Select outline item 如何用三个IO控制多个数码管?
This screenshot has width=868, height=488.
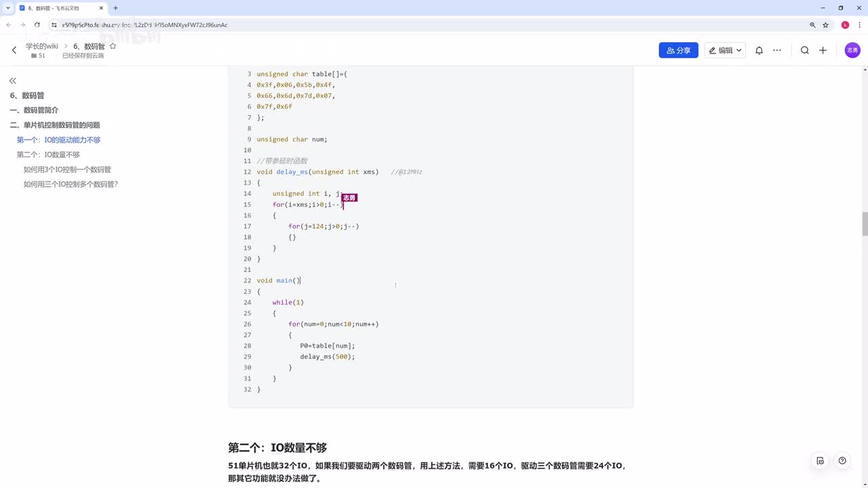click(x=71, y=184)
